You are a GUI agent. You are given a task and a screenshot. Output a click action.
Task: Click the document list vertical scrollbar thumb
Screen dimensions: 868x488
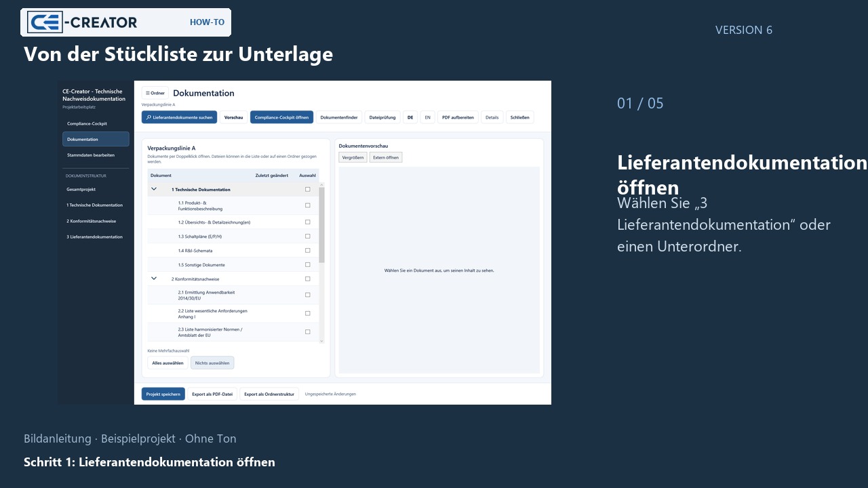(321, 225)
